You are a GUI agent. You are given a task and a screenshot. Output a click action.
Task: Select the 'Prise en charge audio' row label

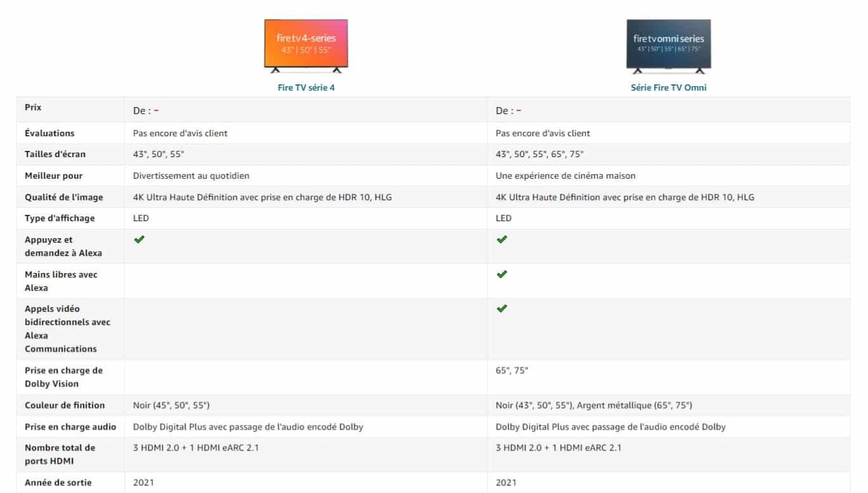click(70, 426)
